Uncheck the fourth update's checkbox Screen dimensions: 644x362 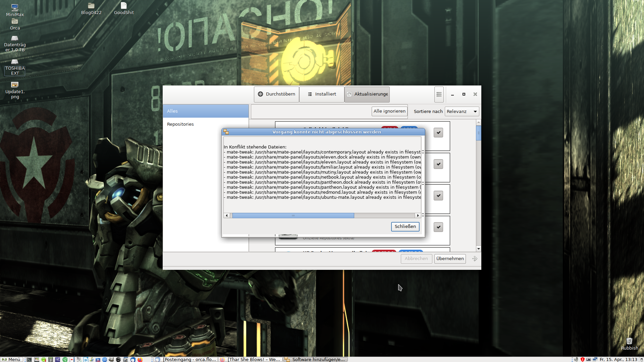(438, 227)
